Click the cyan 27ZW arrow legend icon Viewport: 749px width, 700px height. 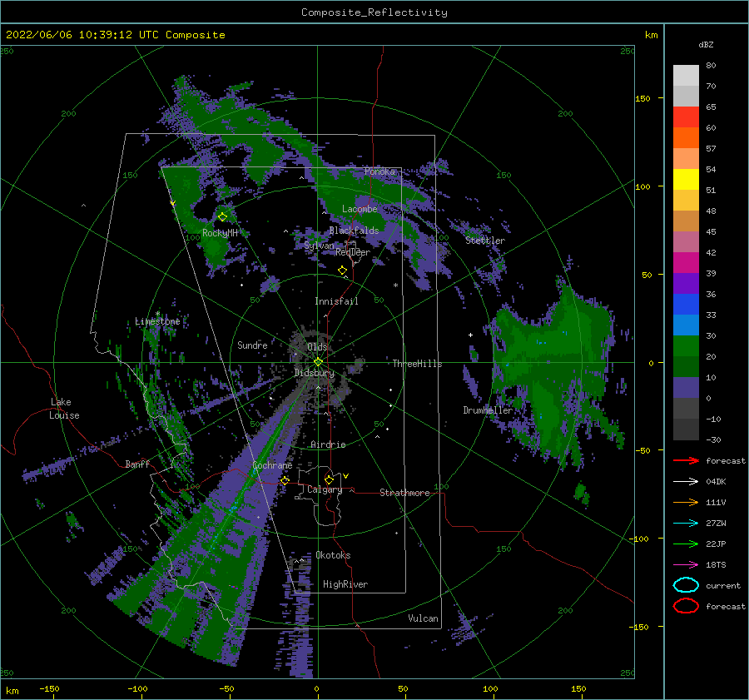tap(686, 524)
